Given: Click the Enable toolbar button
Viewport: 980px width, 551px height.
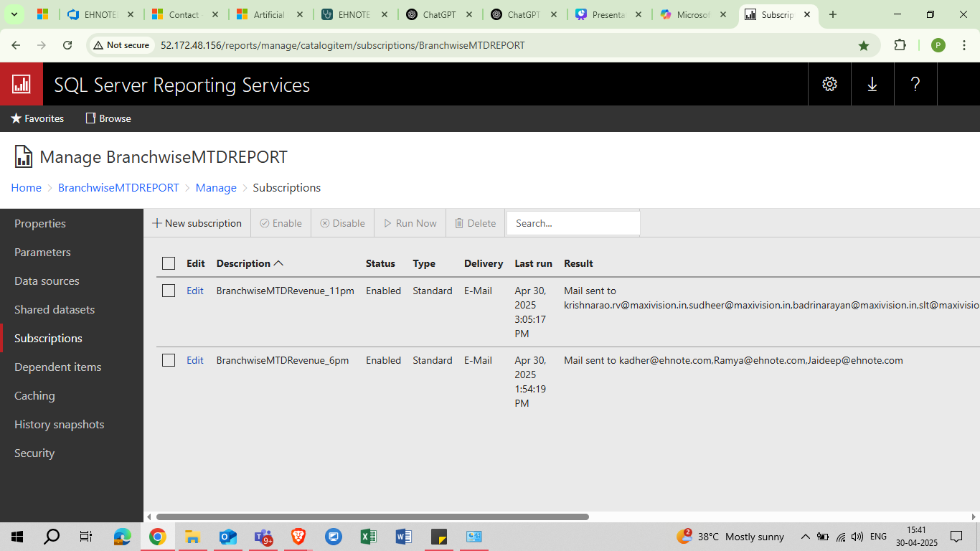Looking at the screenshot, I should pyautogui.click(x=281, y=223).
